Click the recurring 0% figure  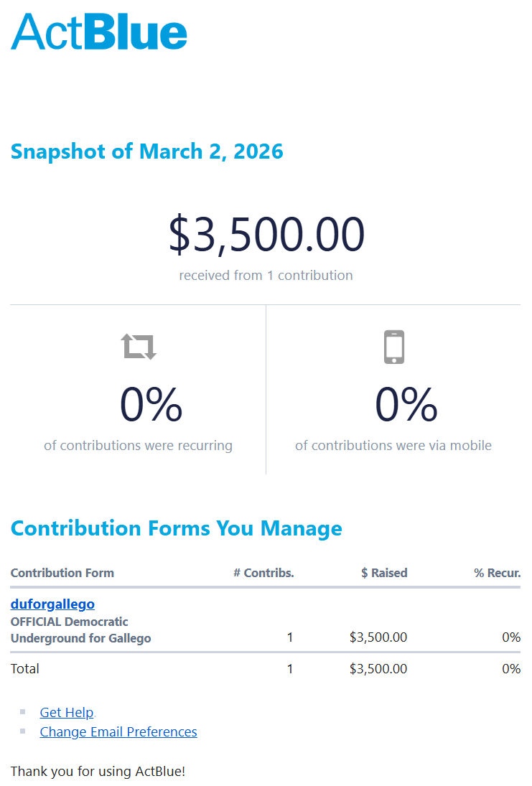coord(151,404)
